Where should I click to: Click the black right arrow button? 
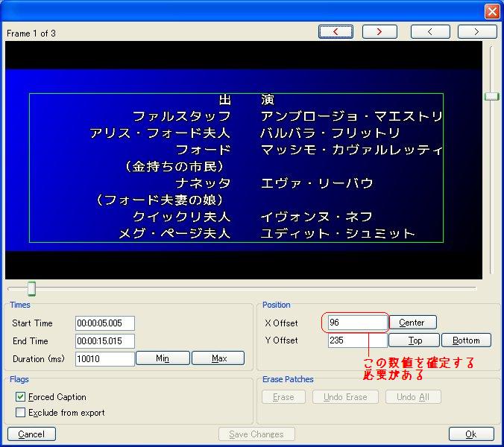pyautogui.click(x=477, y=32)
